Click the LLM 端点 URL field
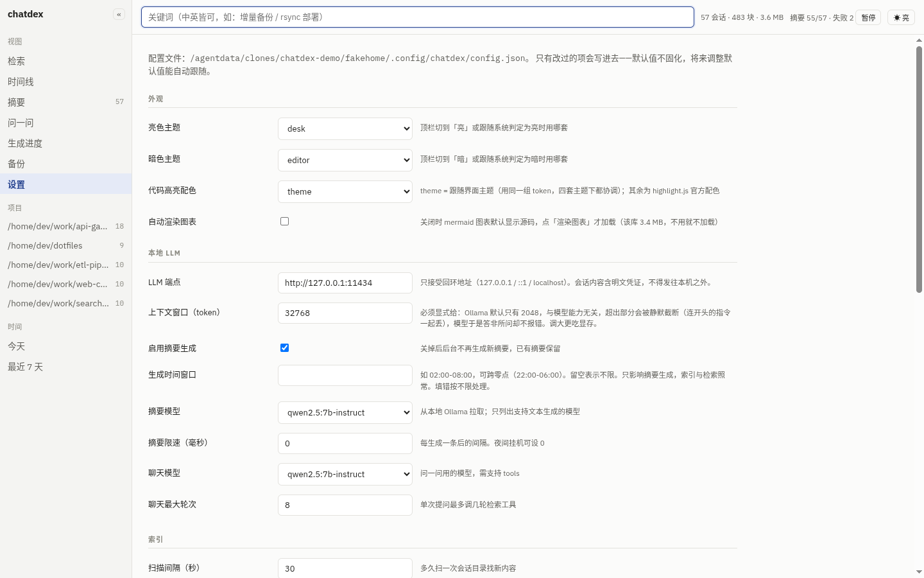The width and height of the screenshot is (924, 578). [x=345, y=283]
